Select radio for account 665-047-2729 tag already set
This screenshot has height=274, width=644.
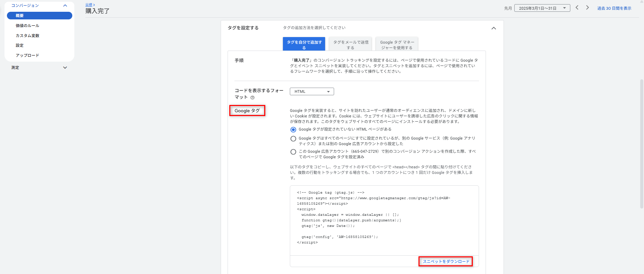pos(293,152)
